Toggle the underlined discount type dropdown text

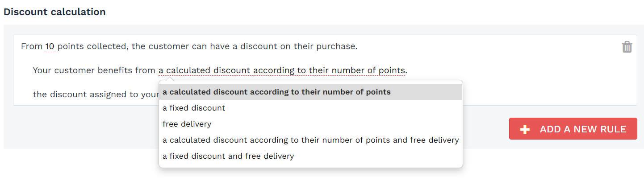point(282,70)
